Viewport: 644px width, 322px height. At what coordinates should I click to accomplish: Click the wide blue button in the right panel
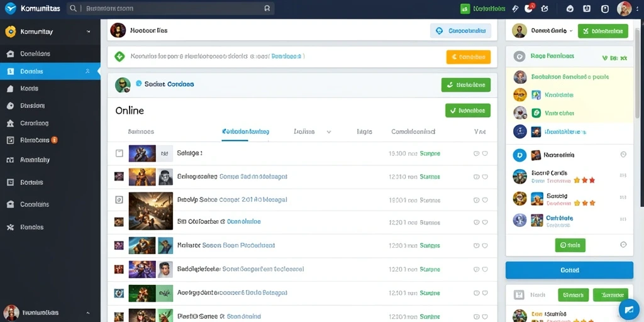coord(569,270)
